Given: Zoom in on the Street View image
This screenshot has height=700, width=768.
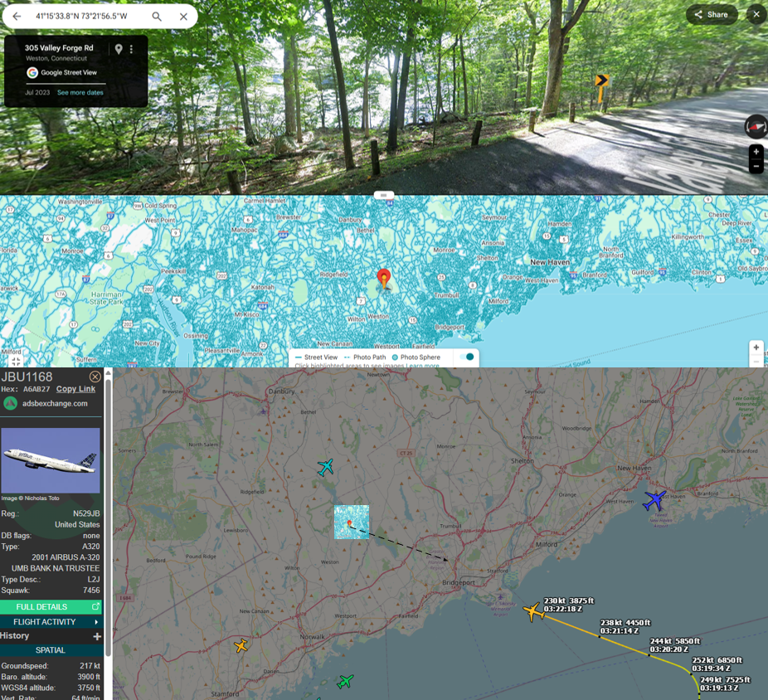Looking at the screenshot, I should point(756,153).
